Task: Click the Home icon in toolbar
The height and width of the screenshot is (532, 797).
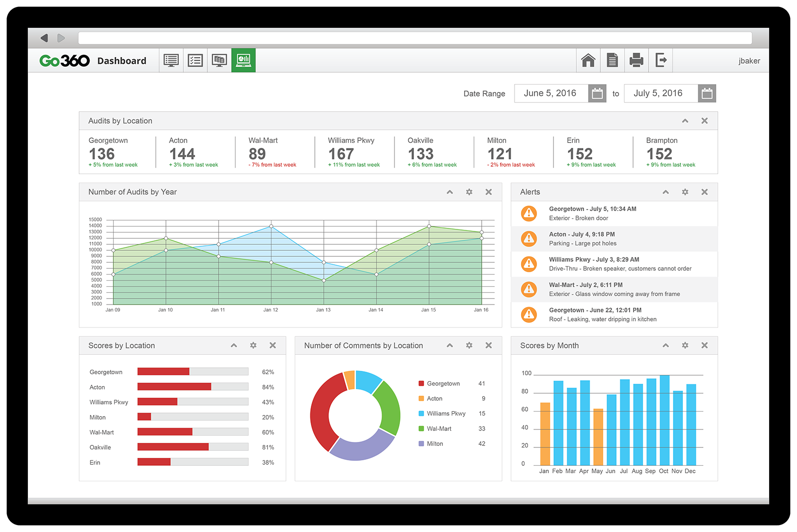Action: (588, 60)
